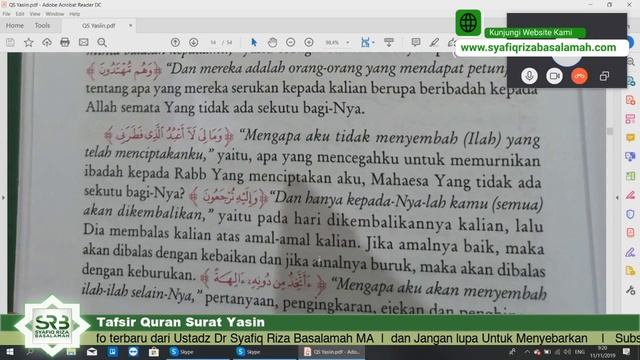Zoom out with the minus circle button
The height and width of the screenshot is (360, 640).
[291, 42]
